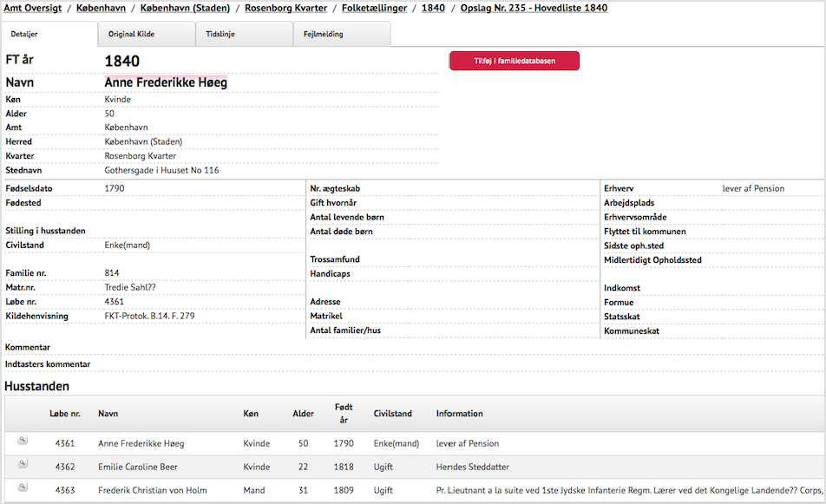Viewport: 826px width, 504px height.
Task: Open Opslag Nr. 235 - Hovedliste 1840 link
Action: [x=534, y=8]
